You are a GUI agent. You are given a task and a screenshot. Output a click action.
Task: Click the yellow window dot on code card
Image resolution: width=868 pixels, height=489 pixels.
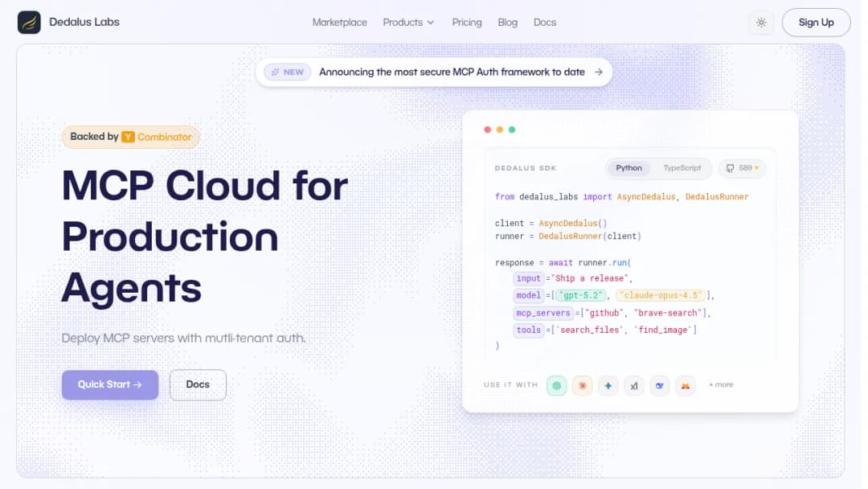click(x=500, y=129)
